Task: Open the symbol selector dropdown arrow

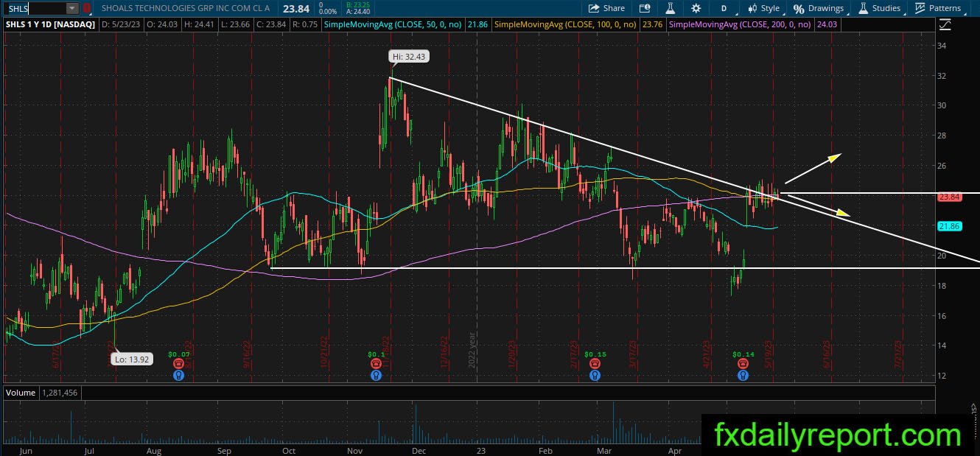Action: pyautogui.click(x=72, y=8)
